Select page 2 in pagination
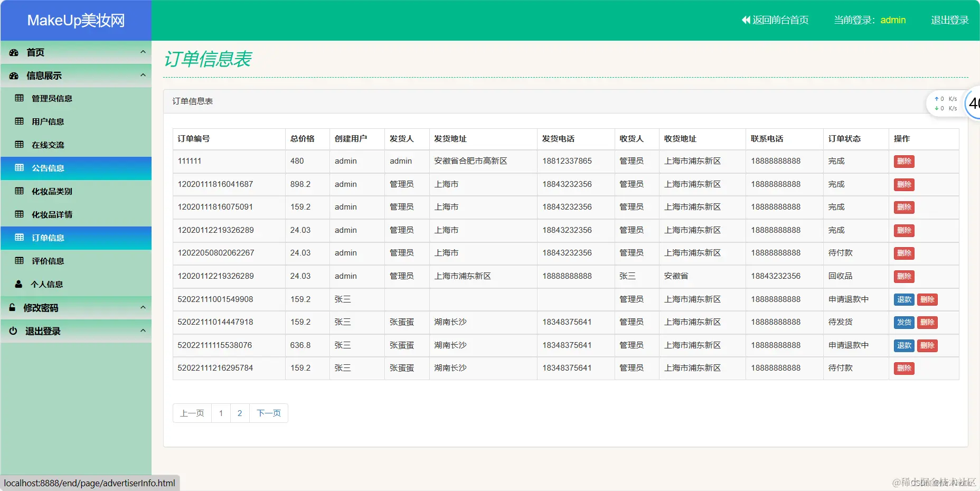Viewport: 980px width, 491px height. [240, 413]
